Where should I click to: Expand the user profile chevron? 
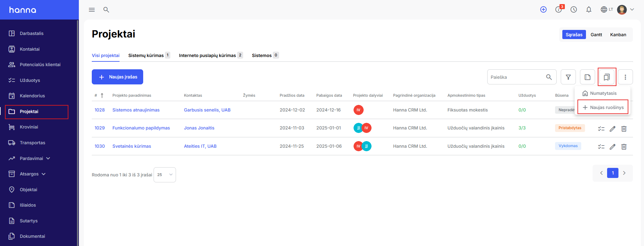tap(632, 9)
